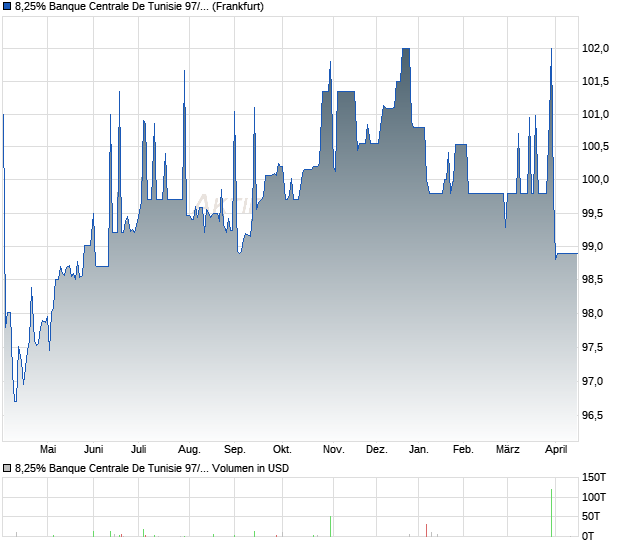Screen dimensions: 620x546
Task: Click the flat 98,9 price line after April
Action: [568, 253]
